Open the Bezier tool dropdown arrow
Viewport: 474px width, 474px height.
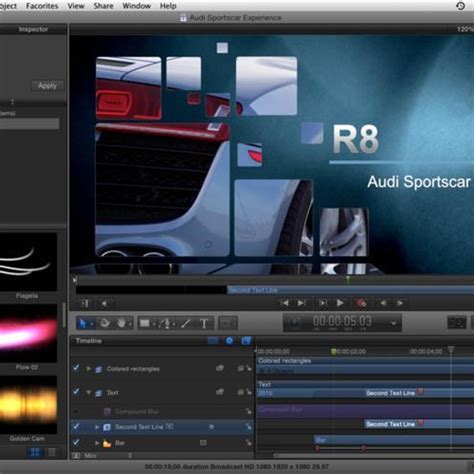point(174,324)
